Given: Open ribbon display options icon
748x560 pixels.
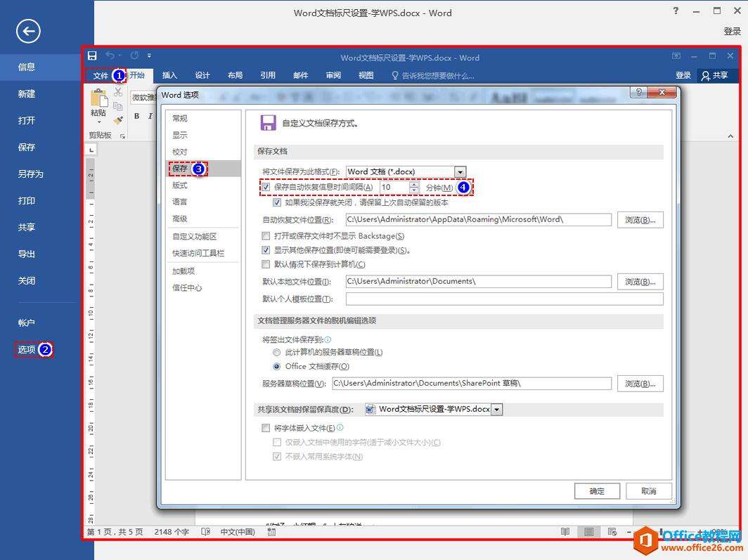Looking at the screenshot, I should 676,56.
